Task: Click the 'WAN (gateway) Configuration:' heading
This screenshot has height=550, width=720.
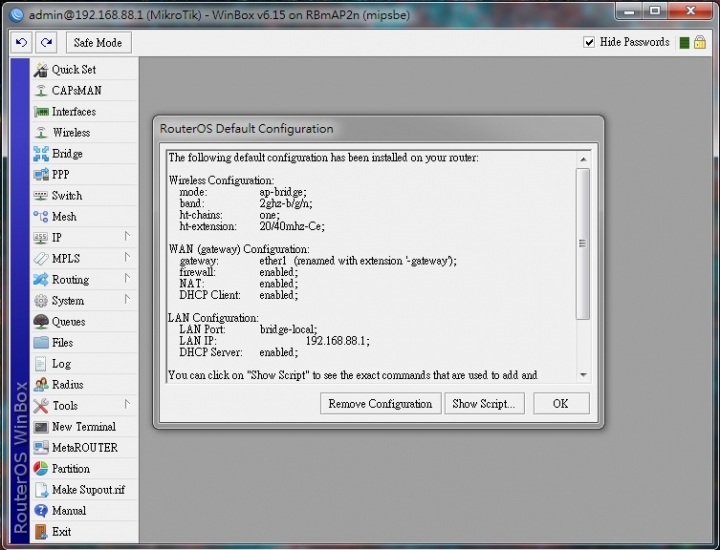Action: click(x=239, y=249)
